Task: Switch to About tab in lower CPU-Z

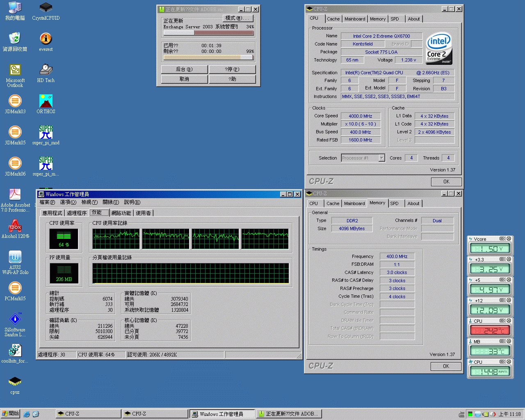Action: point(413,203)
